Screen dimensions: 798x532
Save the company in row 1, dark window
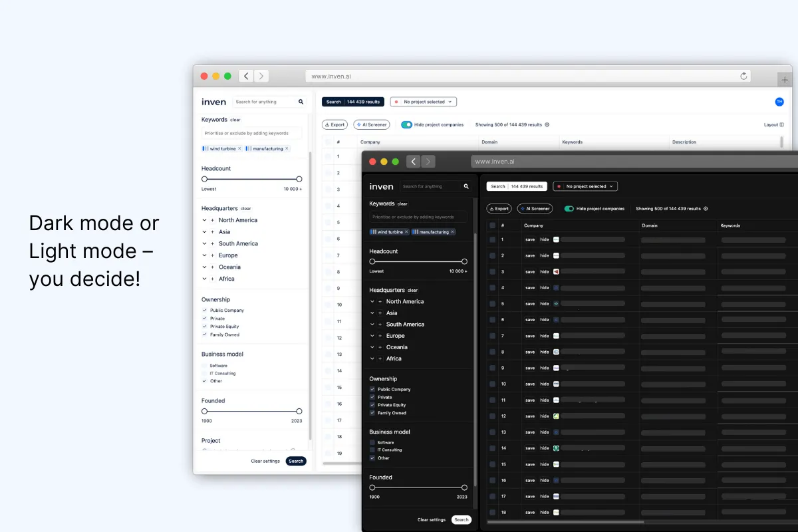[530, 239]
